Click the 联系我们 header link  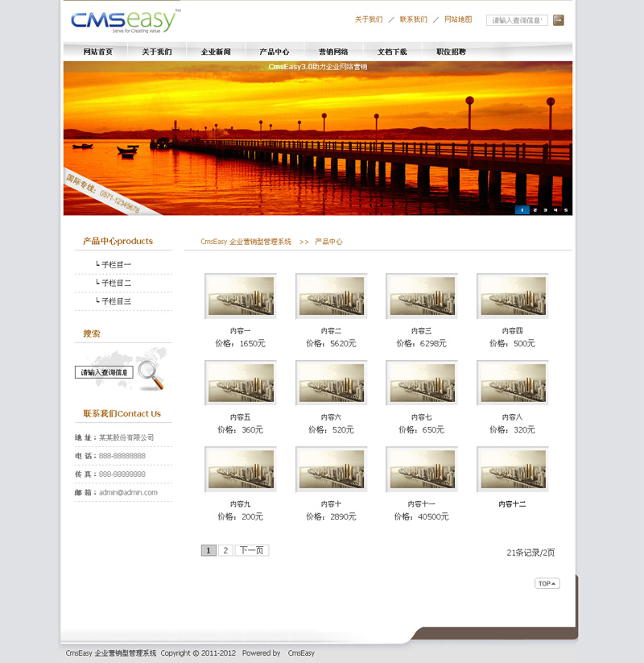click(x=413, y=19)
